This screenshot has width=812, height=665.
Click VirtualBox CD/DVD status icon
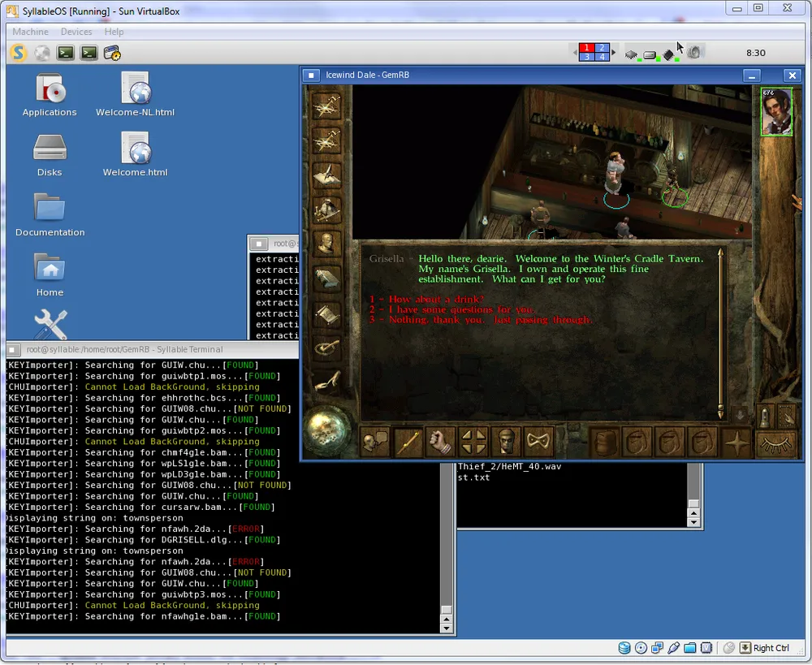click(x=641, y=648)
